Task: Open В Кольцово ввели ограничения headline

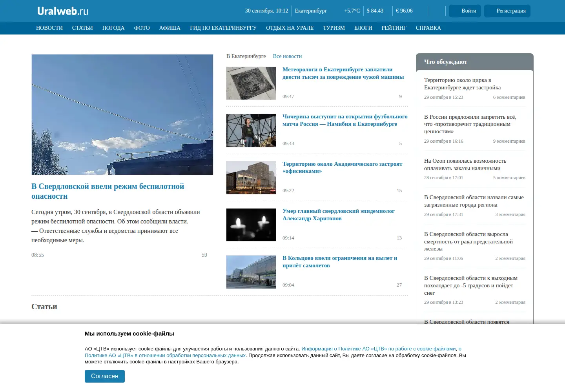Action: 340,262
